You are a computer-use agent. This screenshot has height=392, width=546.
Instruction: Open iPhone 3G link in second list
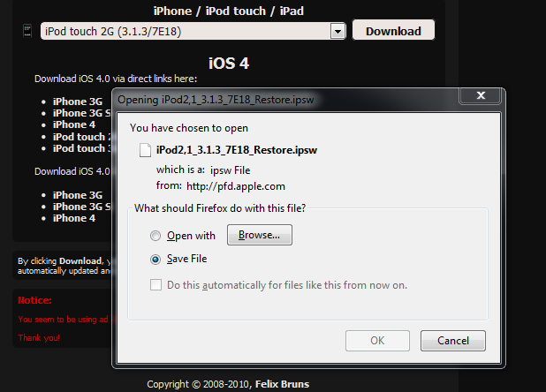coord(78,195)
